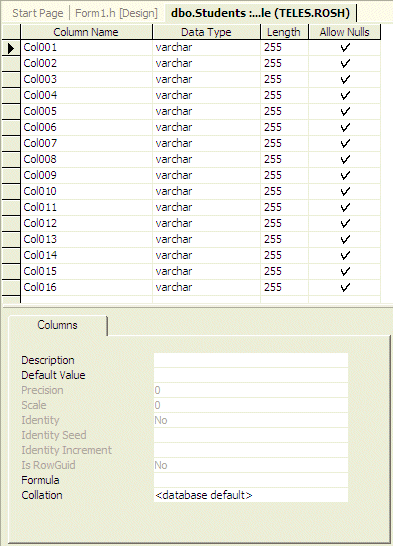Select the dbo.Students table tab
The width and height of the screenshot is (393, 546).
click(x=260, y=13)
